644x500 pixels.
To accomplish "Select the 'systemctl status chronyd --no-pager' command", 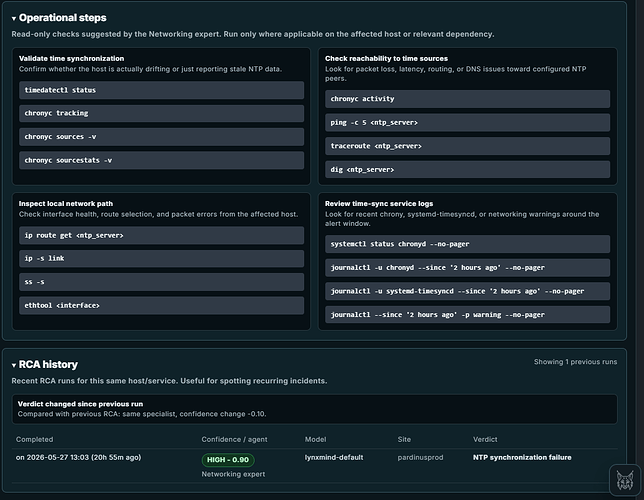I will [467, 244].
